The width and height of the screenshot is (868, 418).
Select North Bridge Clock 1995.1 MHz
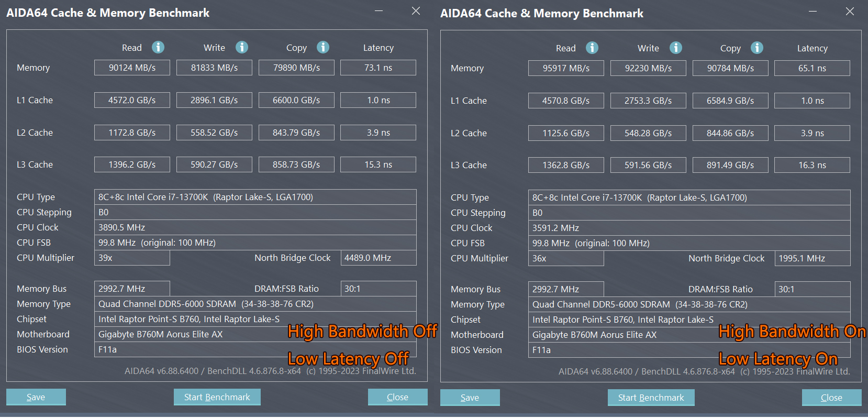click(813, 258)
